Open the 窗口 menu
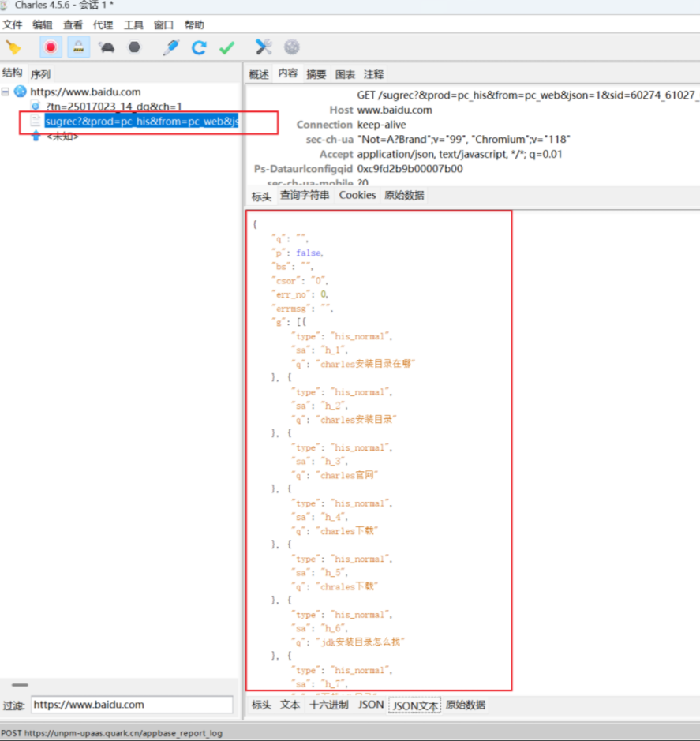Screen dimensions: 700x741 (x=163, y=24)
